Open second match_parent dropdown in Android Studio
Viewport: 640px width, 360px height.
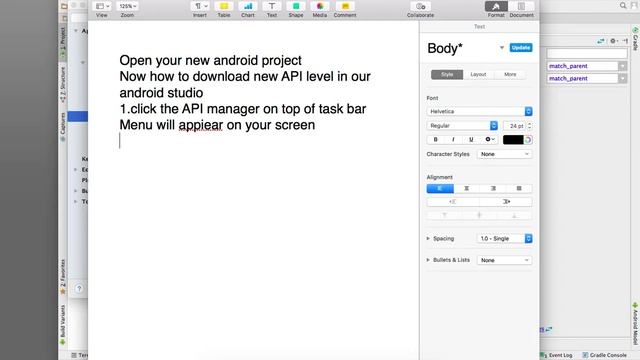pyautogui.click(x=622, y=78)
